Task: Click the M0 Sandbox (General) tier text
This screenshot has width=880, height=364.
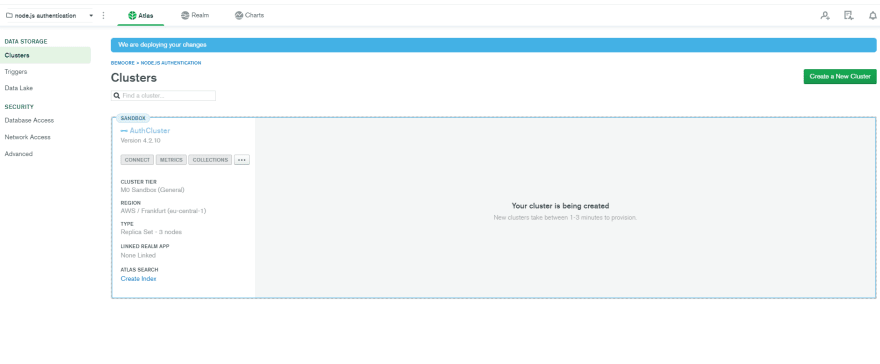Action: coord(153,190)
